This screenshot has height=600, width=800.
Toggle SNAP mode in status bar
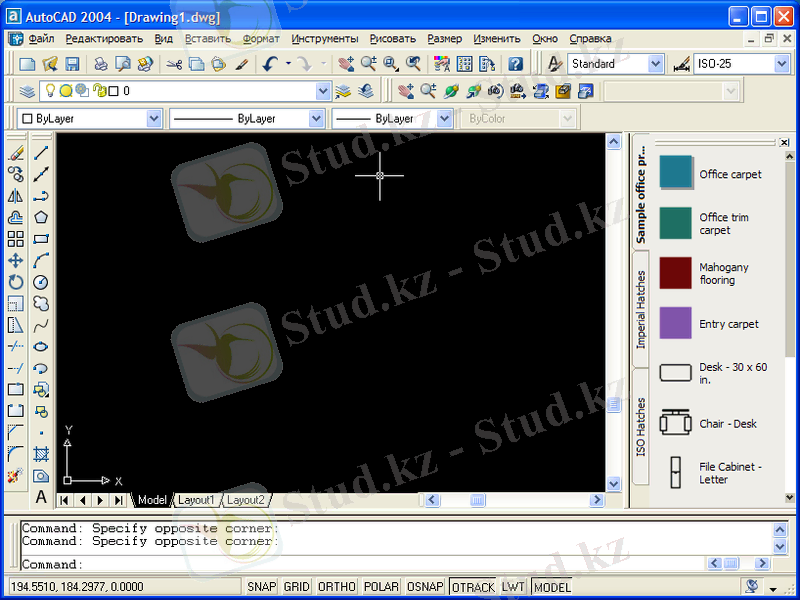click(261, 587)
